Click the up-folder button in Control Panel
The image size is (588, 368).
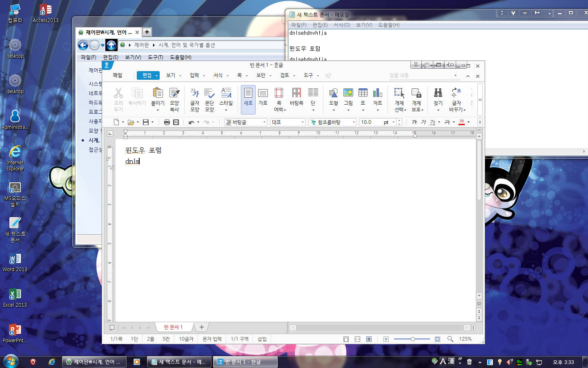[111, 45]
